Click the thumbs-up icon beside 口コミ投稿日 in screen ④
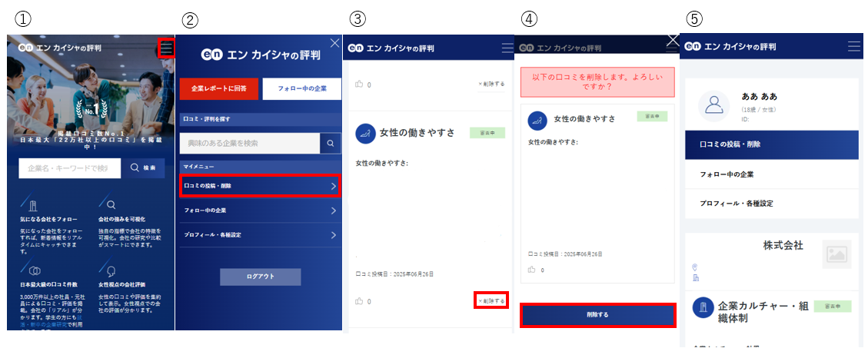The image size is (868, 358). tap(532, 270)
